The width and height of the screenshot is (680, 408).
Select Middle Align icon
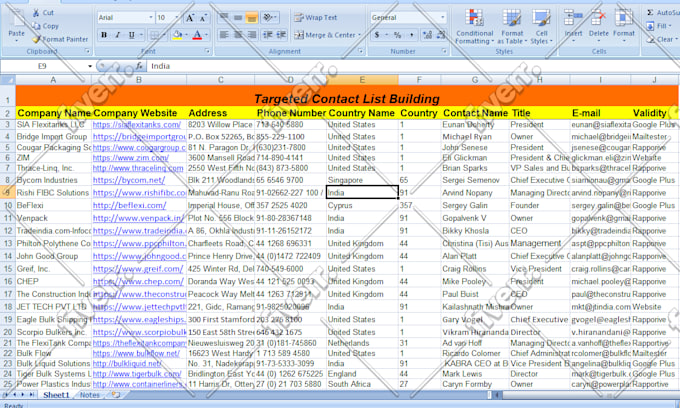pos(238,17)
